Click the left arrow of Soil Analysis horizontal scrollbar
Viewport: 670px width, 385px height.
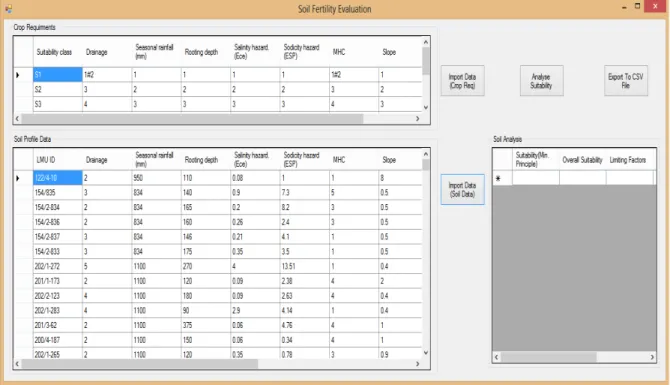pos(497,357)
